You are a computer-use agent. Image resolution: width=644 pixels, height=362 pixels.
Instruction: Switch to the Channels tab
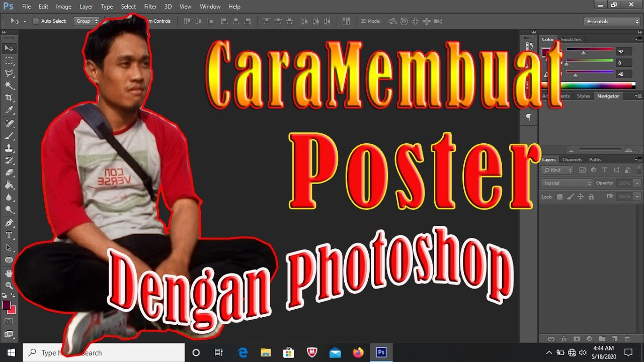click(572, 159)
